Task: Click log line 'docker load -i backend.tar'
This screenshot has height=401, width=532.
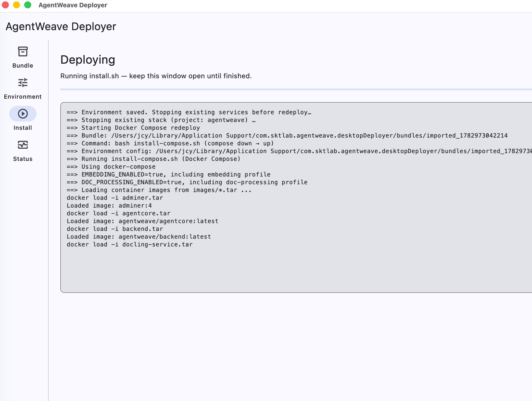Action: tap(115, 229)
